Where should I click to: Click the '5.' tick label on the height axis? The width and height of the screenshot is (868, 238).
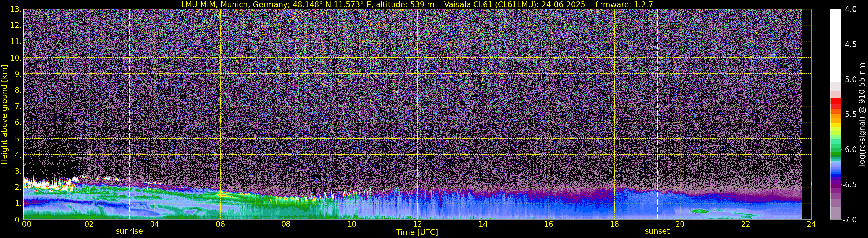point(18,139)
